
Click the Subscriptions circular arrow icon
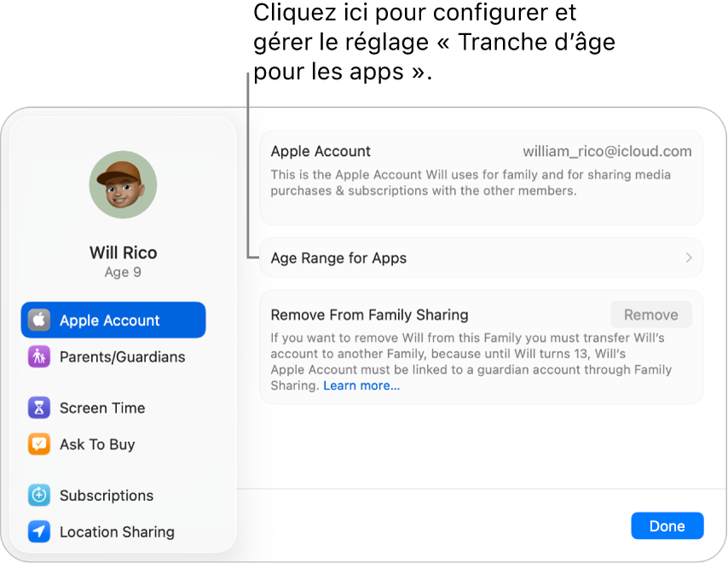(x=39, y=496)
